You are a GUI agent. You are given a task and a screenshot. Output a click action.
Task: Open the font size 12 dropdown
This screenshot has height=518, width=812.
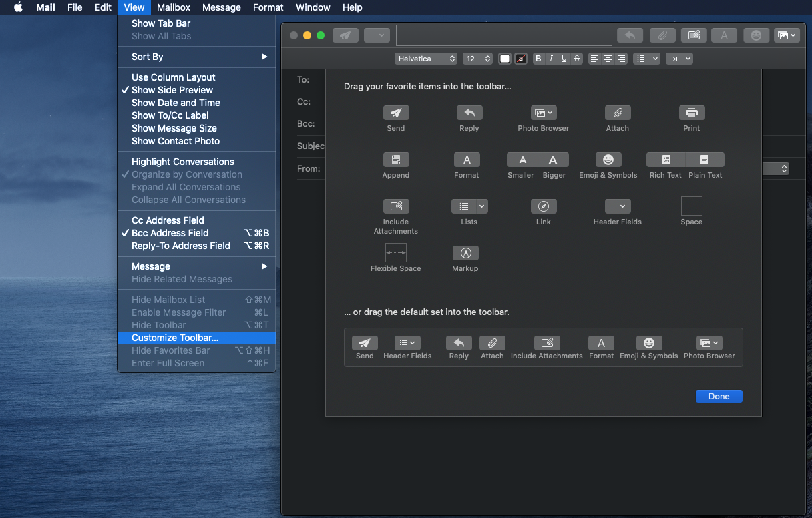pos(478,59)
